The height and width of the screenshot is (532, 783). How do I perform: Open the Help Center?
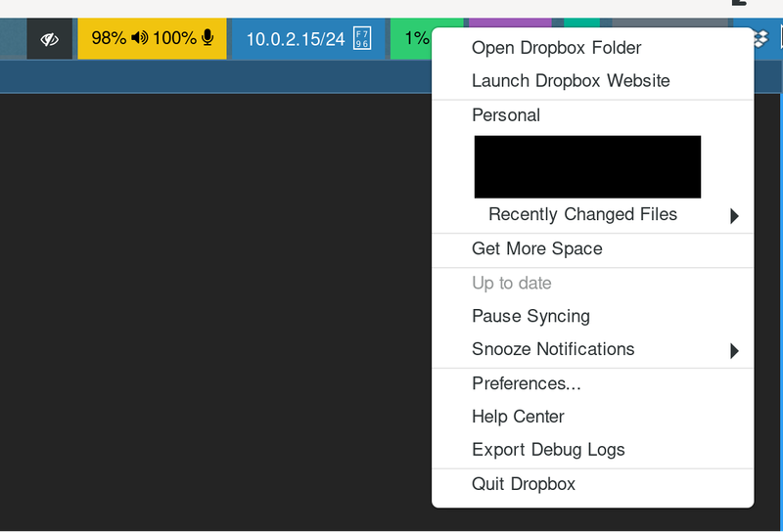pyautogui.click(x=518, y=417)
